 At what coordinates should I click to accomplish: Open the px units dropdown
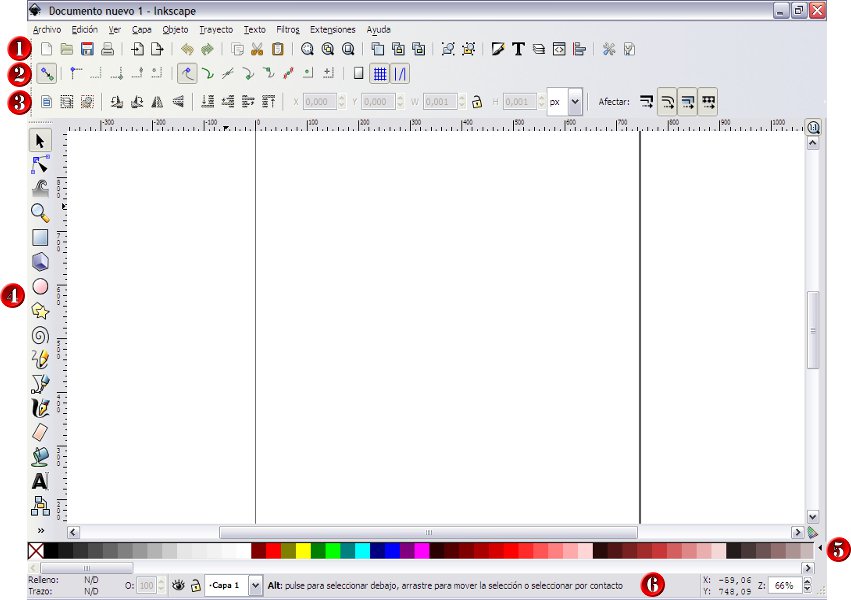(x=574, y=101)
